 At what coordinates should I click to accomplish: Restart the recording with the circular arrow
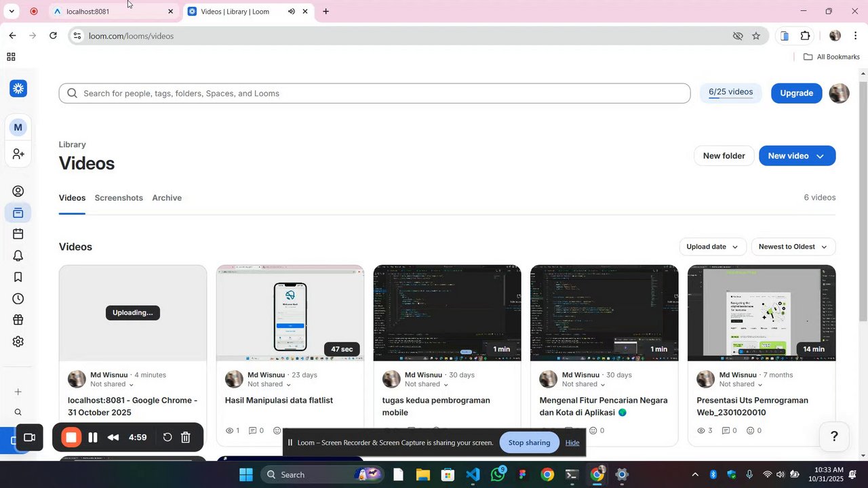point(167,438)
